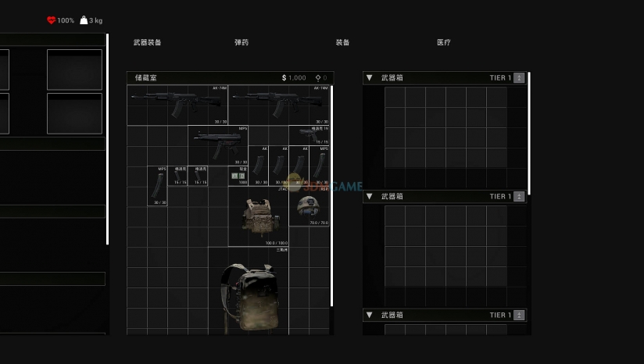Select the RSP helmet with 70.0 durability
This screenshot has height=364, width=644.
[309, 206]
